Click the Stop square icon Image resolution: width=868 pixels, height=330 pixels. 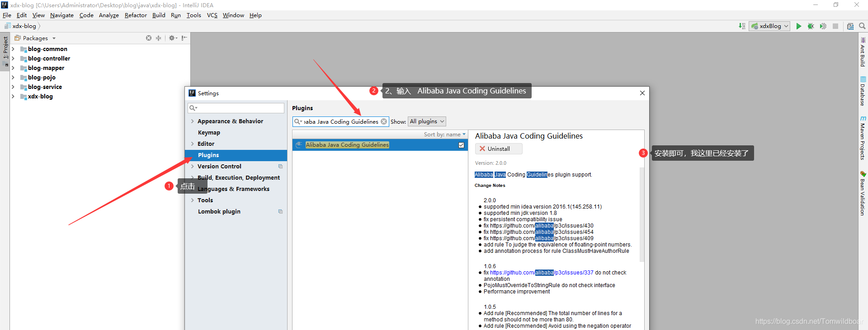tap(835, 26)
